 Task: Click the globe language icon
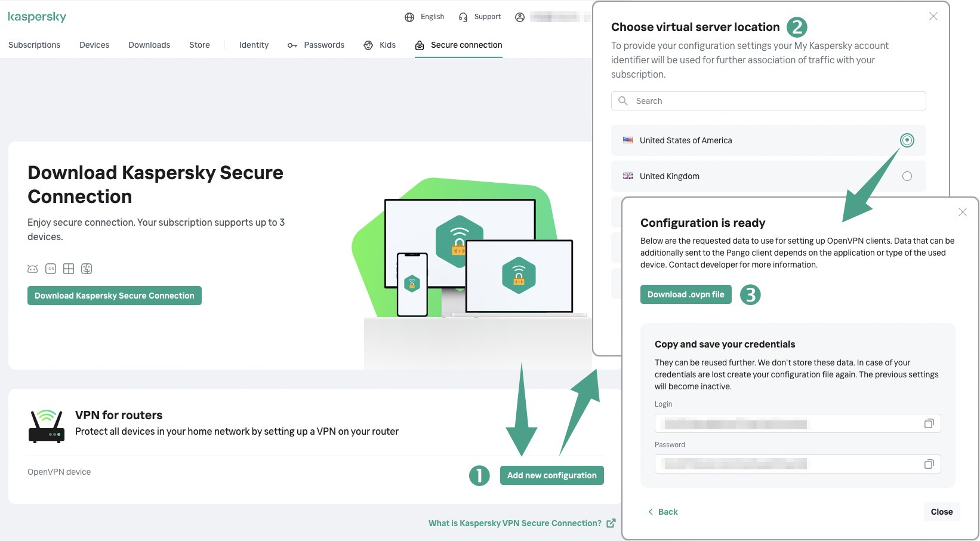pos(409,17)
